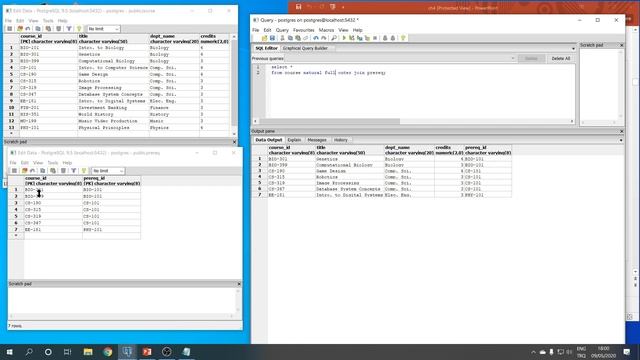Open View menu in prereq Edit Data window
This screenshot has height=360, width=640.
pos(38,163)
